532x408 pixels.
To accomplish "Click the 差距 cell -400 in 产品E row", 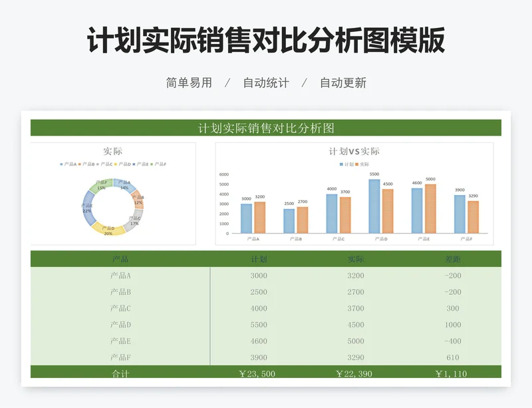I will [453, 341].
